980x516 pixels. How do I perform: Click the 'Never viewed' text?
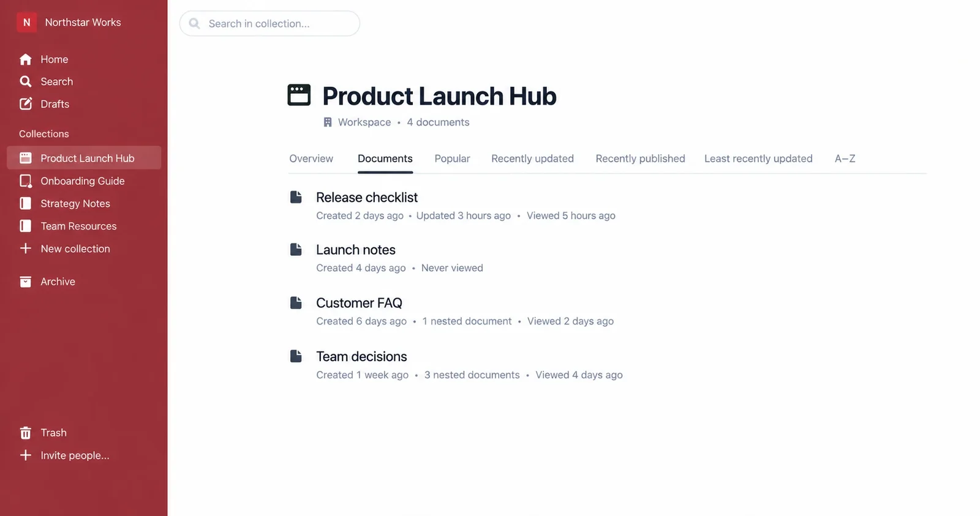[x=452, y=268]
